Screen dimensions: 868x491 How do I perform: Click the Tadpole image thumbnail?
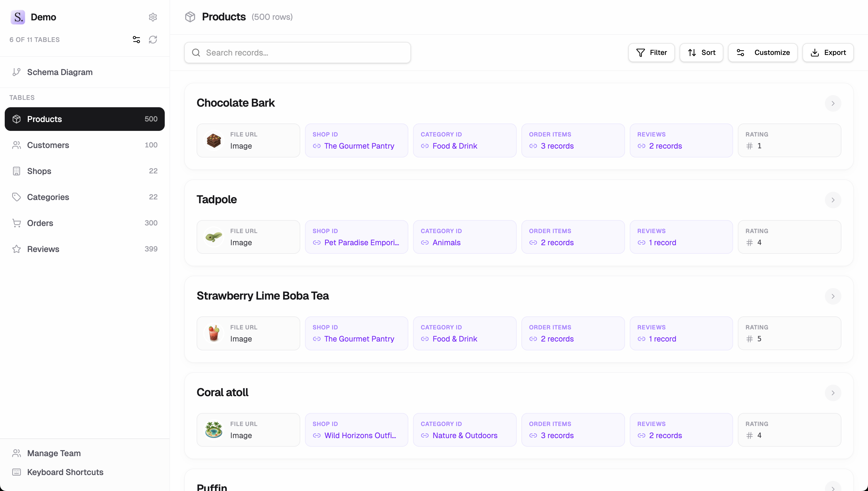[x=214, y=237]
